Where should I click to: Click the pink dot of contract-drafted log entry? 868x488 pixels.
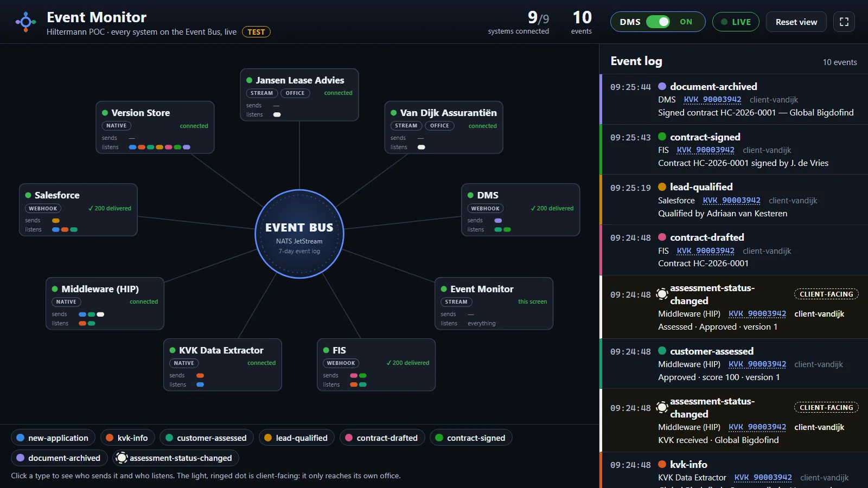pyautogui.click(x=662, y=237)
